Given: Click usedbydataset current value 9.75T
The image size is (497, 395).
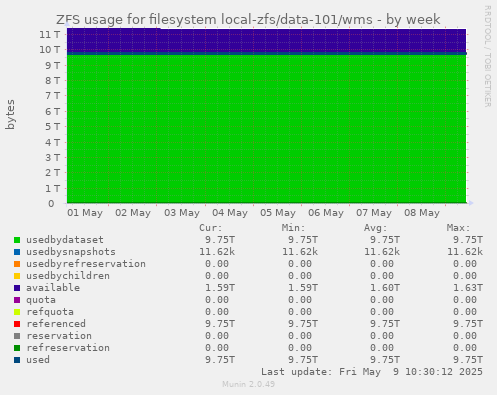Looking at the screenshot, I should 220,240.
